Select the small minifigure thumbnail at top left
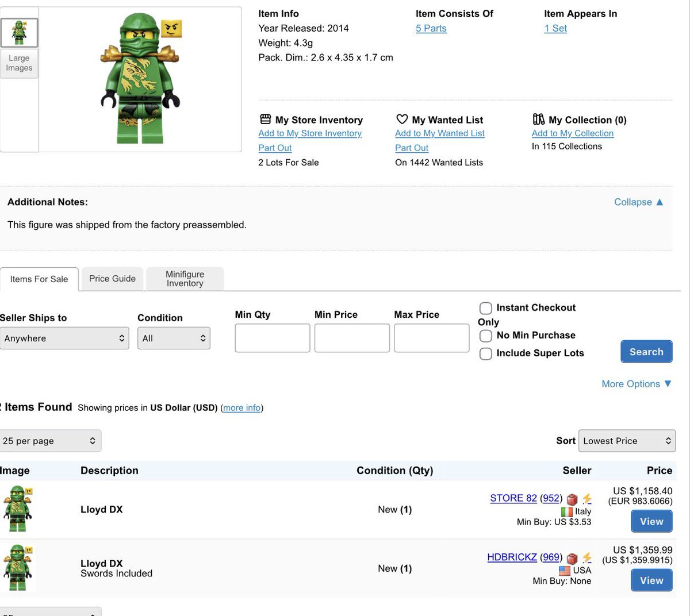The height and width of the screenshot is (616, 690). coord(19,33)
